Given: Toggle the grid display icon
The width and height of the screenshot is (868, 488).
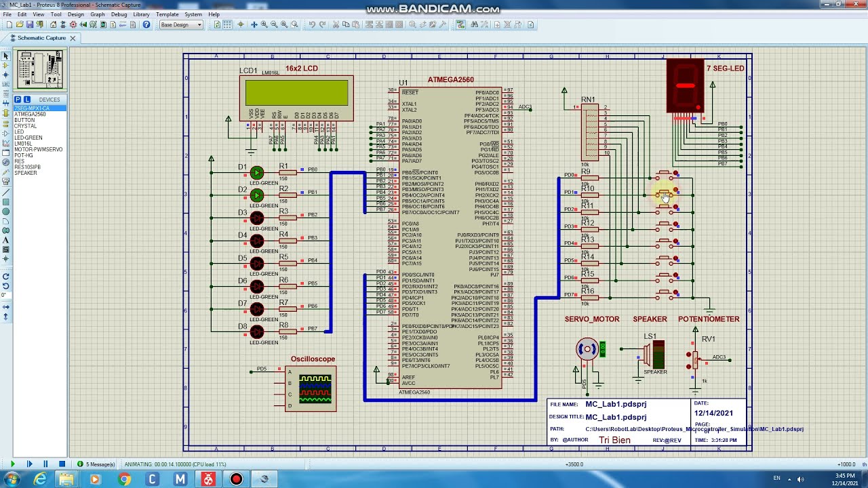Looking at the screenshot, I should point(227,24).
